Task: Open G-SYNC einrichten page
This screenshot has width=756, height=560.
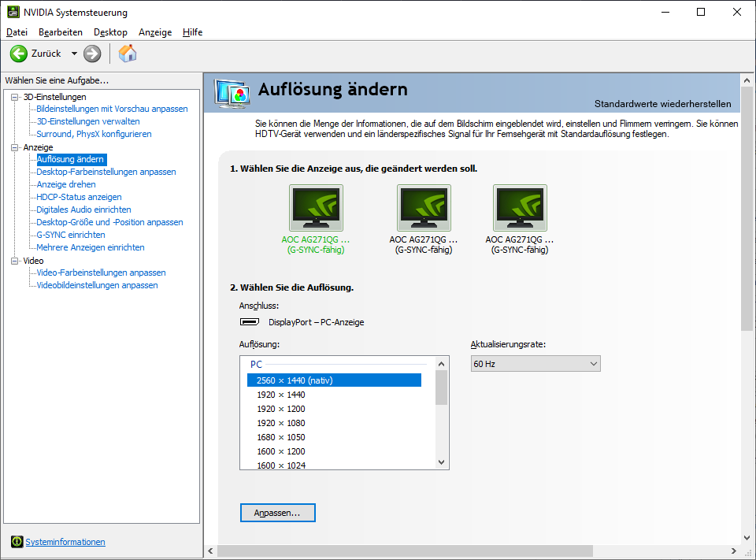Action: coord(71,235)
